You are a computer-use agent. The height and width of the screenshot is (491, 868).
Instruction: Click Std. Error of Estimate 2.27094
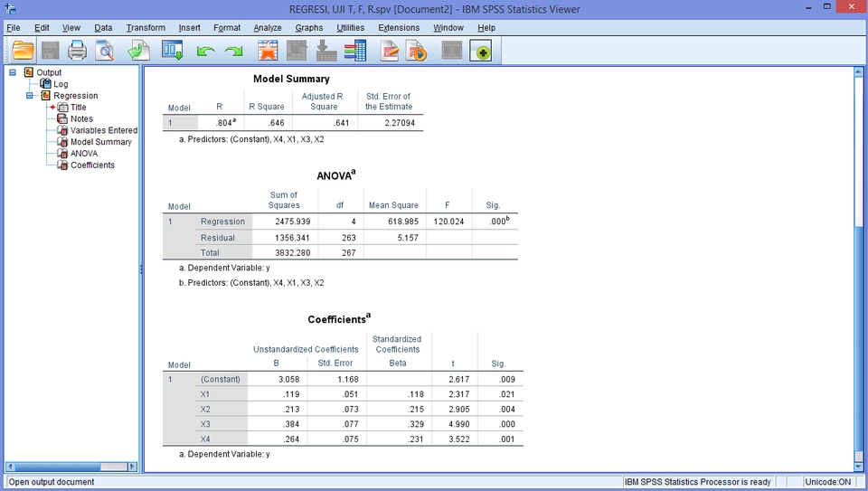(400, 123)
